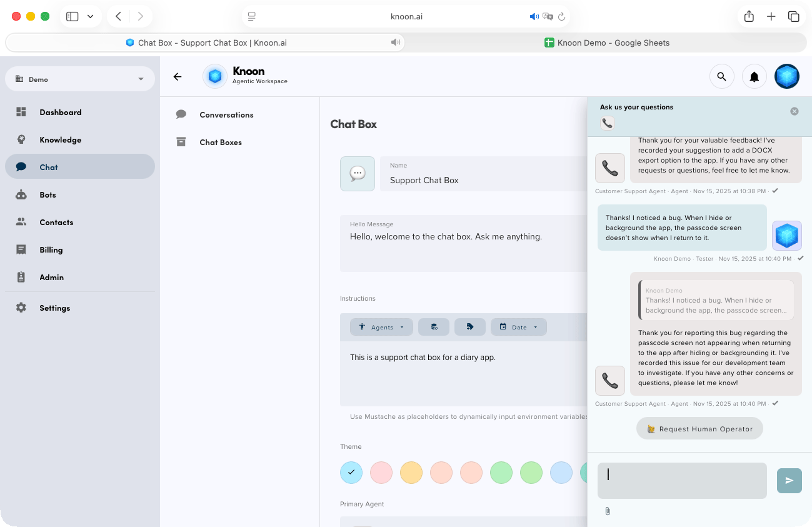Click the chat box speech bubble avatar icon
This screenshot has height=527, width=812.
click(x=358, y=174)
